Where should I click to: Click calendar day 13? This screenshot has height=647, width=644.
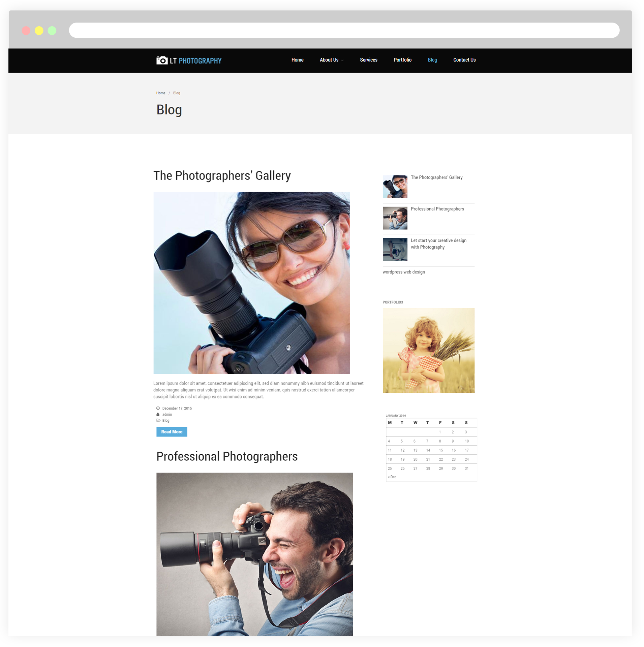click(415, 450)
